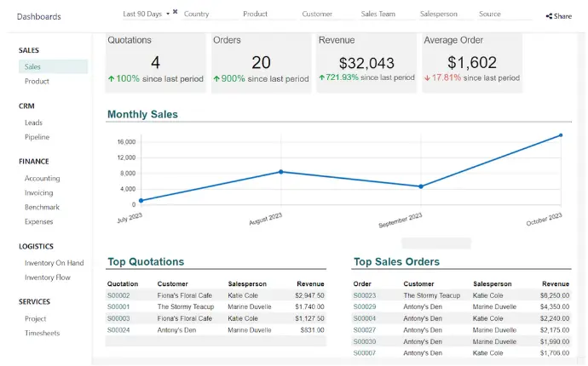Image resolution: width=588 pixels, height=366 pixels.
Task: Open the Inventory On Hand dashboard
Action: tap(54, 263)
